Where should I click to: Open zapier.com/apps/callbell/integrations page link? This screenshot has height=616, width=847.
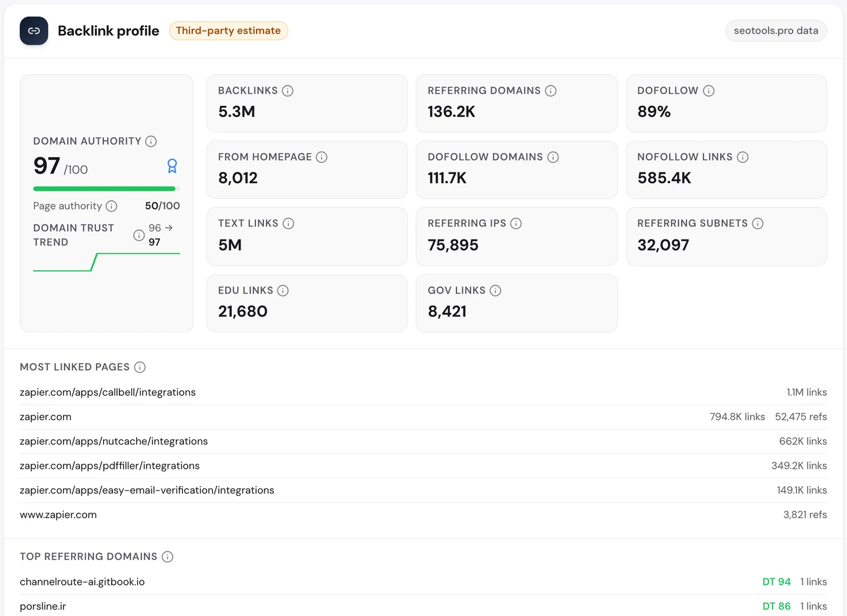point(108,392)
